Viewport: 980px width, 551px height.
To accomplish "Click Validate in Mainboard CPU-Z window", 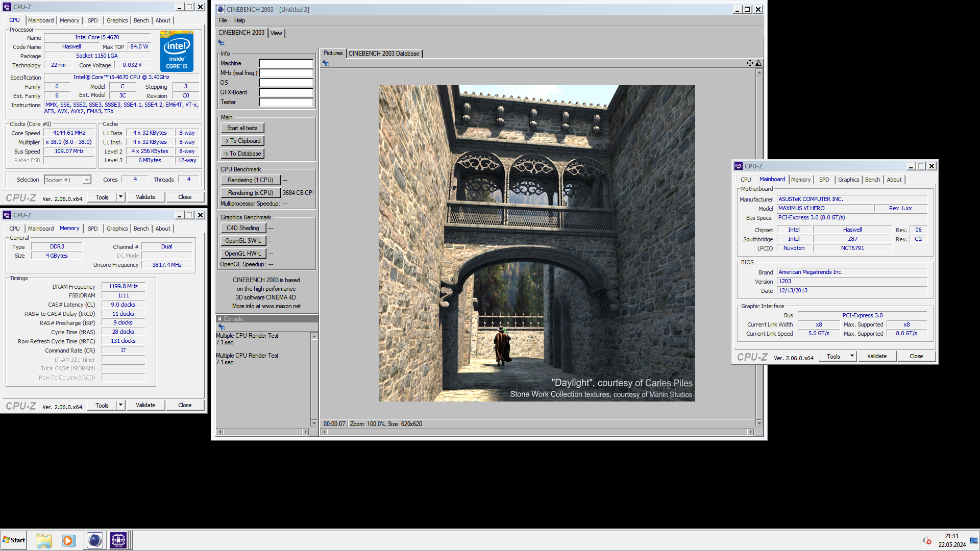I will pyautogui.click(x=877, y=356).
